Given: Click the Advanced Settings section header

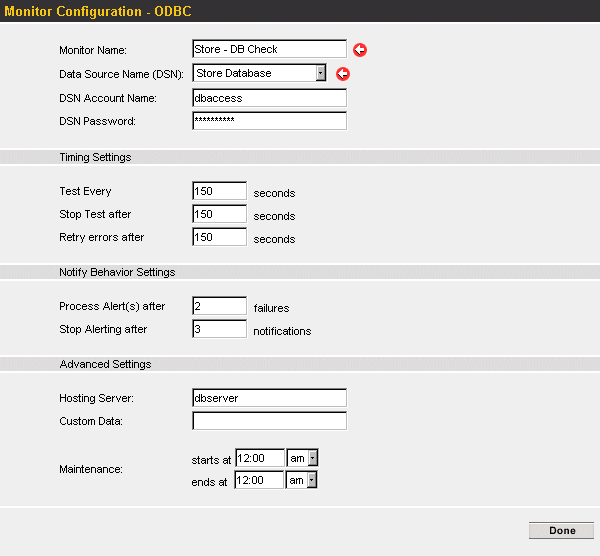Looking at the screenshot, I should pyautogui.click(x=105, y=364).
